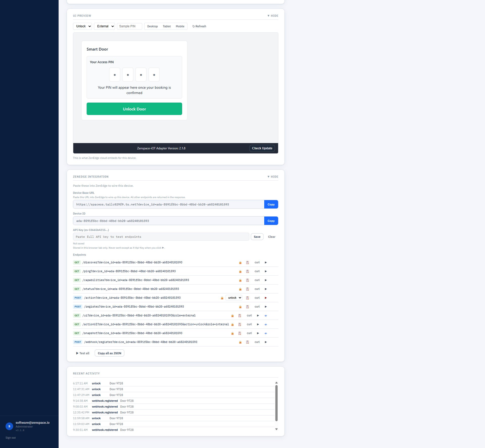
Task: Copy the Device ID
Action: [x=271, y=221]
